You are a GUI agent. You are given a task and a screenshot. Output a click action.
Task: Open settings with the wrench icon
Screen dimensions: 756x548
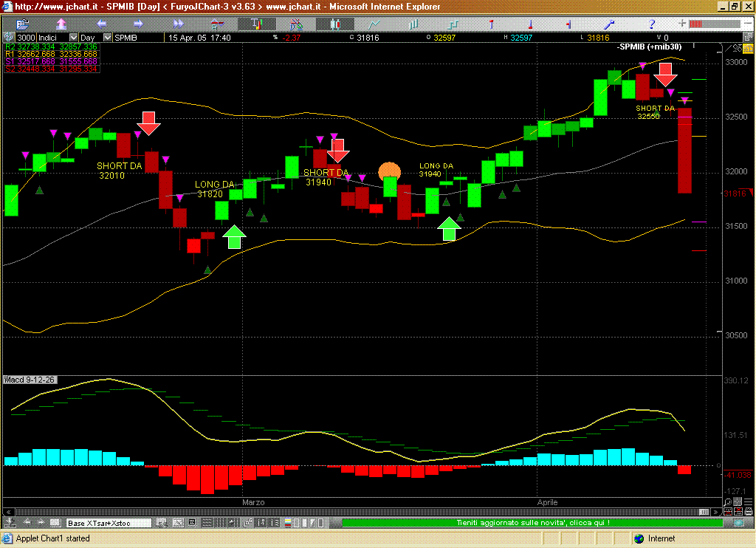pyautogui.click(x=610, y=24)
